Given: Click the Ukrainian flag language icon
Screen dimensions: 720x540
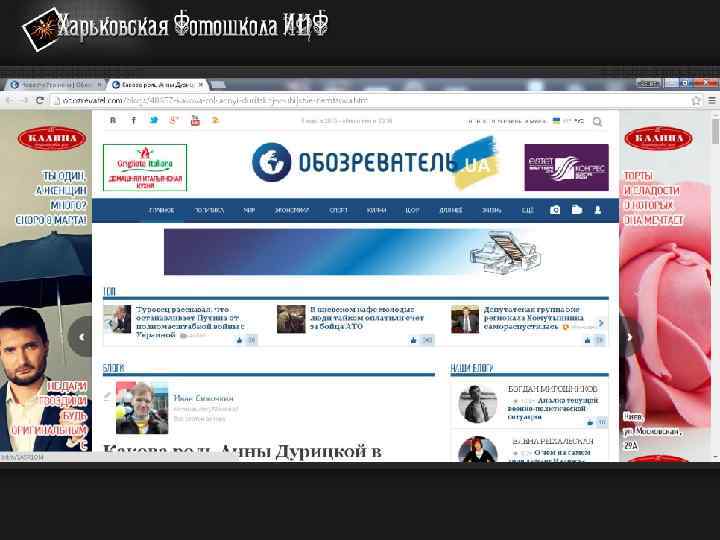Looking at the screenshot, I should [556, 121].
